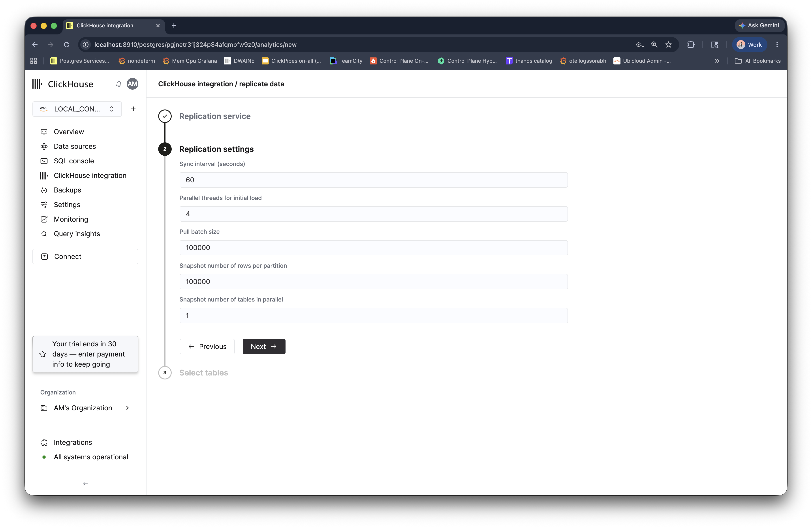The height and width of the screenshot is (528, 812).
Task: Open Chrome three-dot menu
Action: click(x=777, y=45)
